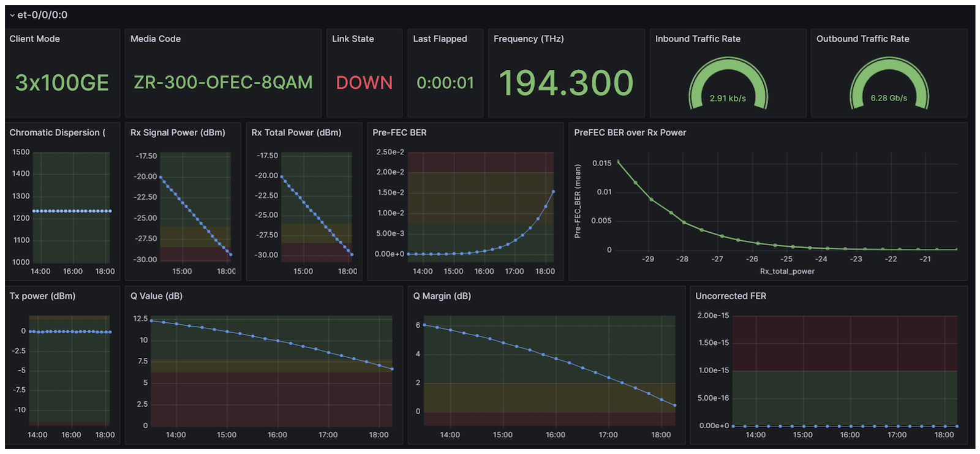The height and width of the screenshot is (454, 980).
Task: Select the 0:00:01 last flapped value
Action: [445, 83]
